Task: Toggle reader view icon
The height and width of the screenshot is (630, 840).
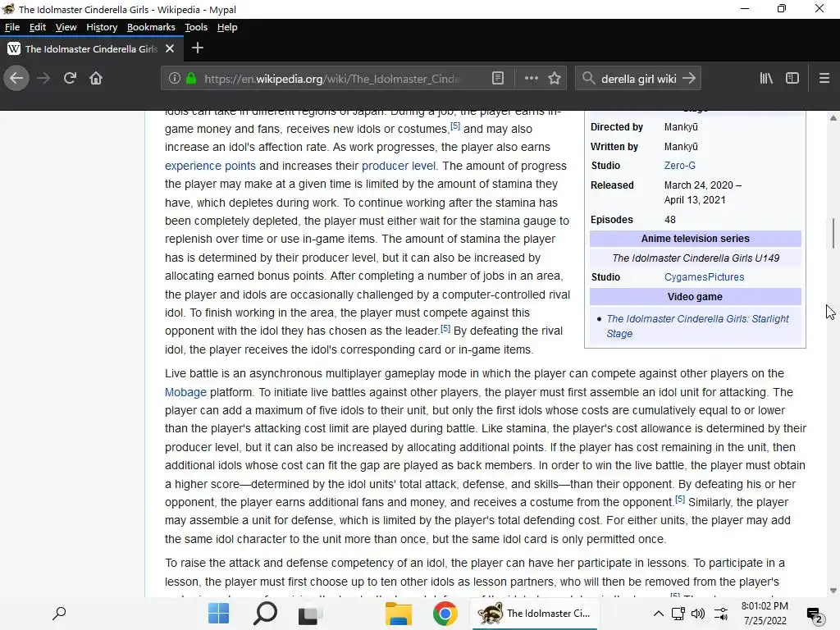Action: 498,78
